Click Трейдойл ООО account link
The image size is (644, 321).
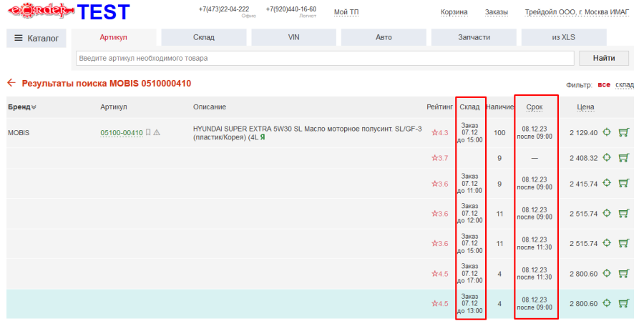[x=577, y=12]
